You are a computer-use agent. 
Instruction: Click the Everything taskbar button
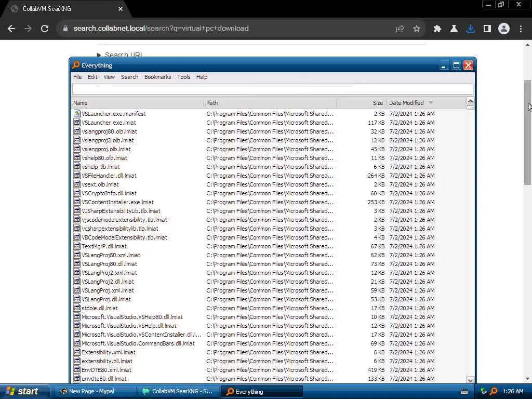261,392
